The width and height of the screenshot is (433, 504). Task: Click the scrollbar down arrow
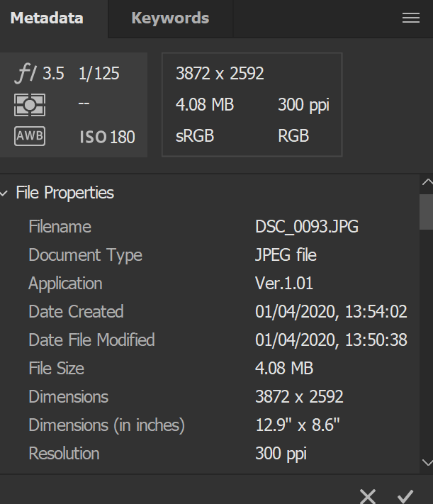point(426,462)
